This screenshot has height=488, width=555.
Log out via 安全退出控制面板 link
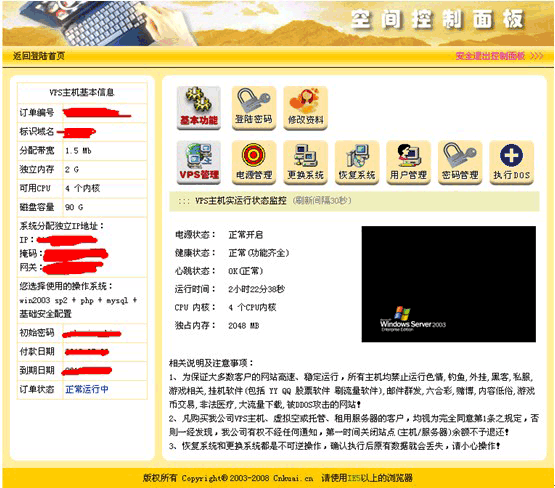click(490, 56)
